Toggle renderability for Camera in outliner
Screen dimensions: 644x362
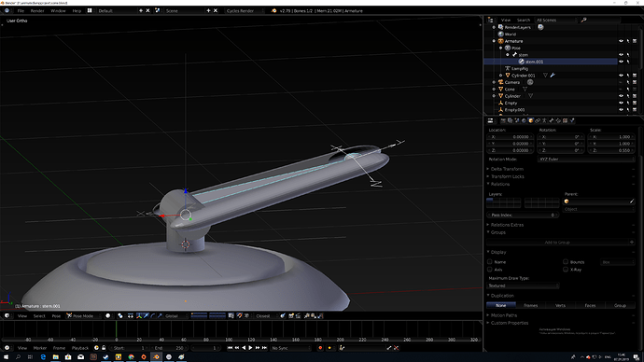pos(635,82)
